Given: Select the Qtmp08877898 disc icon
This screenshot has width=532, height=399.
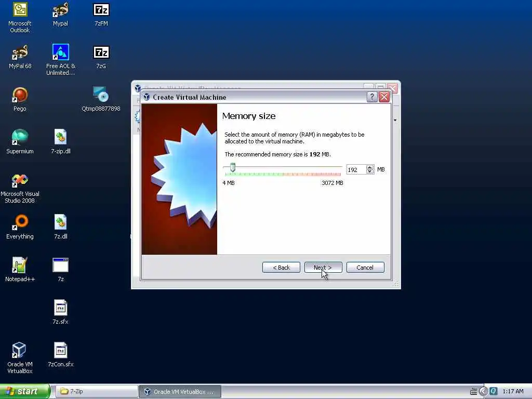Looking at the screenshot, I should click(x=101, y=99).
